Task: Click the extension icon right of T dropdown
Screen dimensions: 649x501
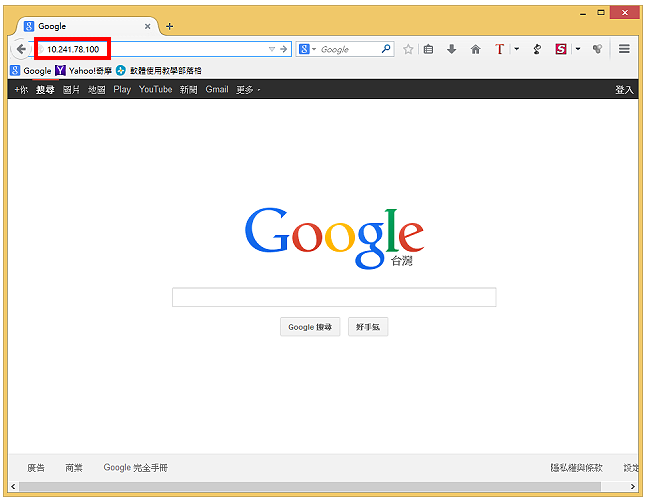Action: pyautogui.click(x=537, y=49)
